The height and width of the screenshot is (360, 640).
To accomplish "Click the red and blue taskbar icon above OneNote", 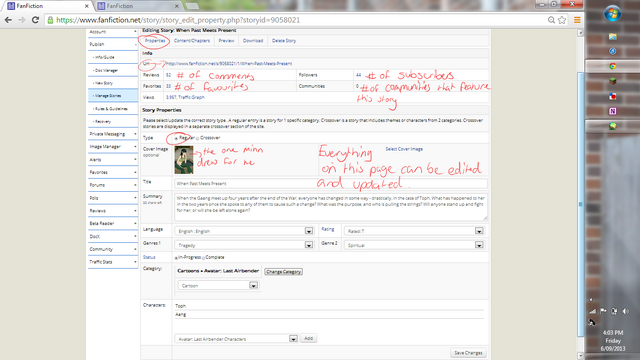I will 613,96.
